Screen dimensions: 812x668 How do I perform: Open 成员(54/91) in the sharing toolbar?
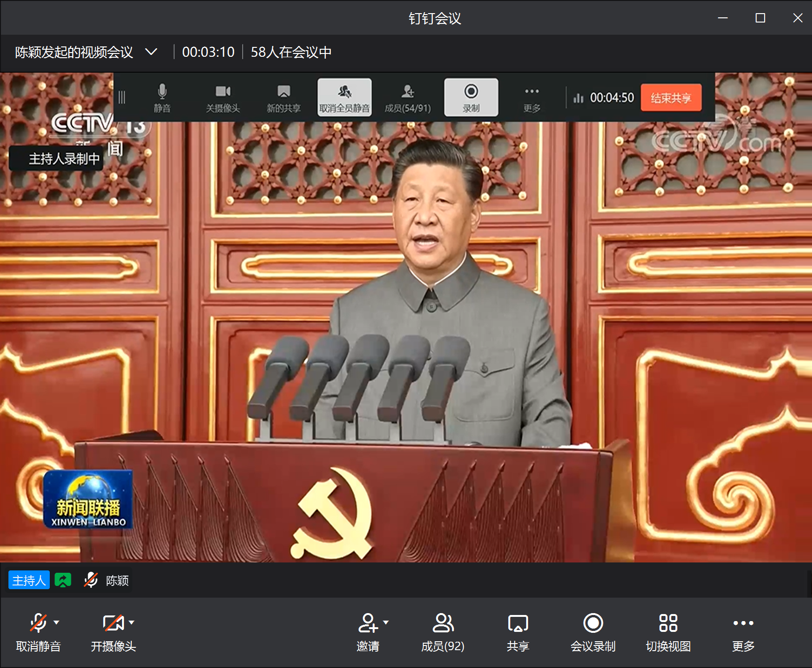(x=407, y=98)
